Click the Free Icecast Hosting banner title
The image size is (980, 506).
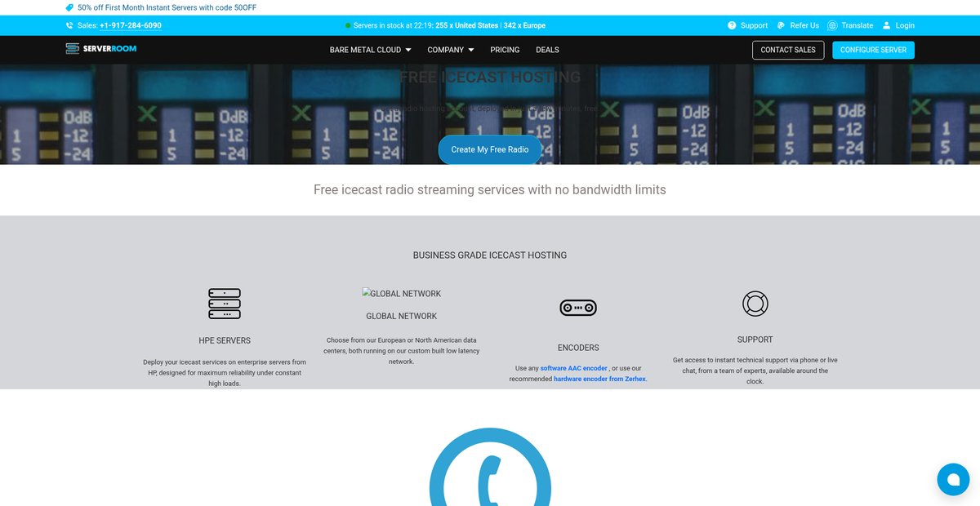point(490,77)
